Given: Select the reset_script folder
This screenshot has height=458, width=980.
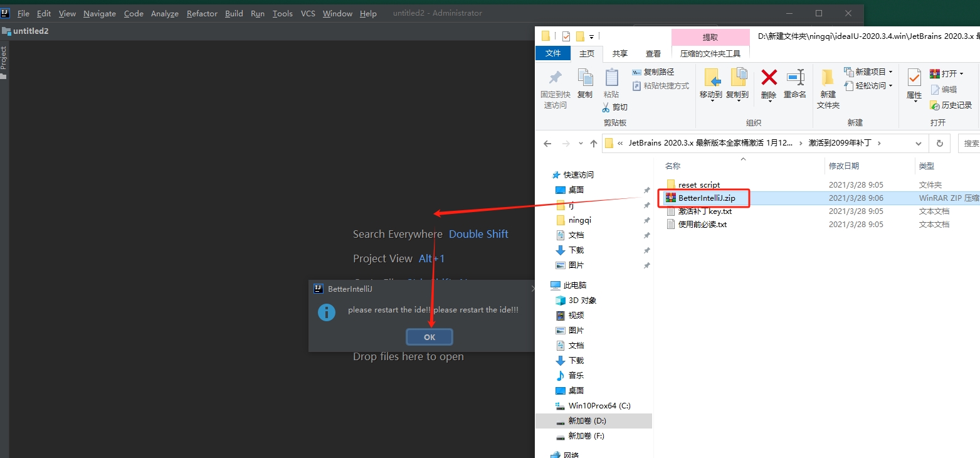Looking at the screenshot, I should [698, 185].
